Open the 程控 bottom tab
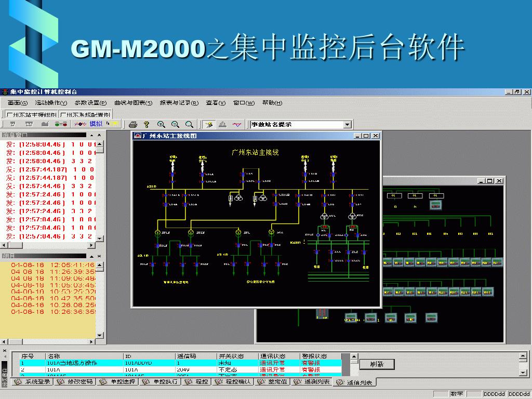 pos(197,382)
